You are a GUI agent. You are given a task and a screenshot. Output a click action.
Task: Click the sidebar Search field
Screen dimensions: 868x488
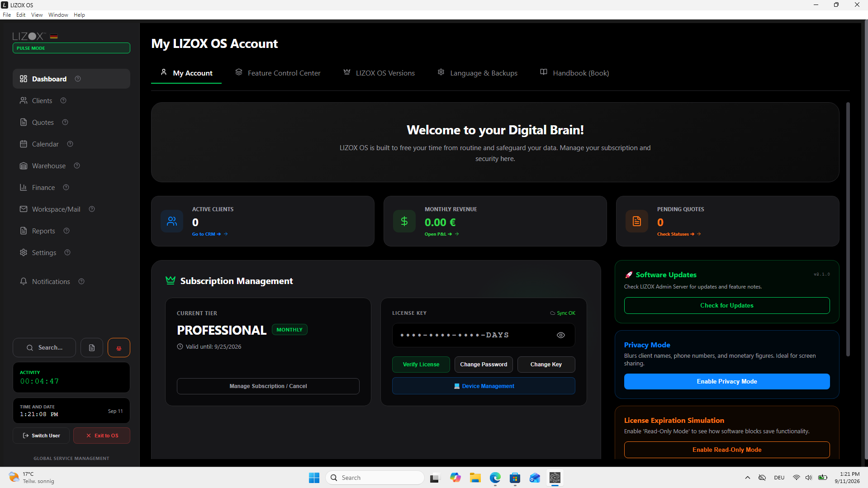tap(44, 348)
